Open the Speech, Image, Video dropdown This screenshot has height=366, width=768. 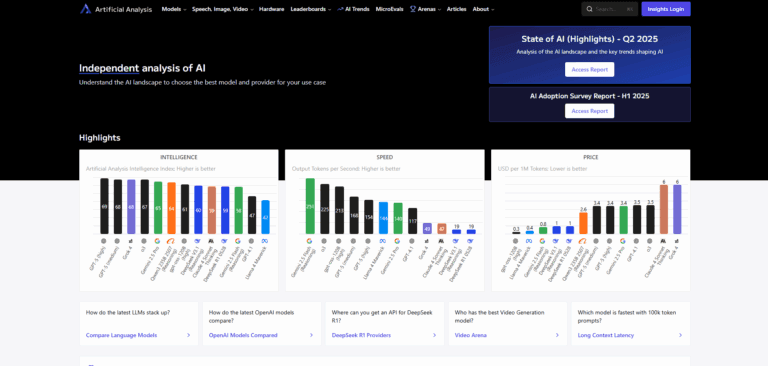click(223, 9)
